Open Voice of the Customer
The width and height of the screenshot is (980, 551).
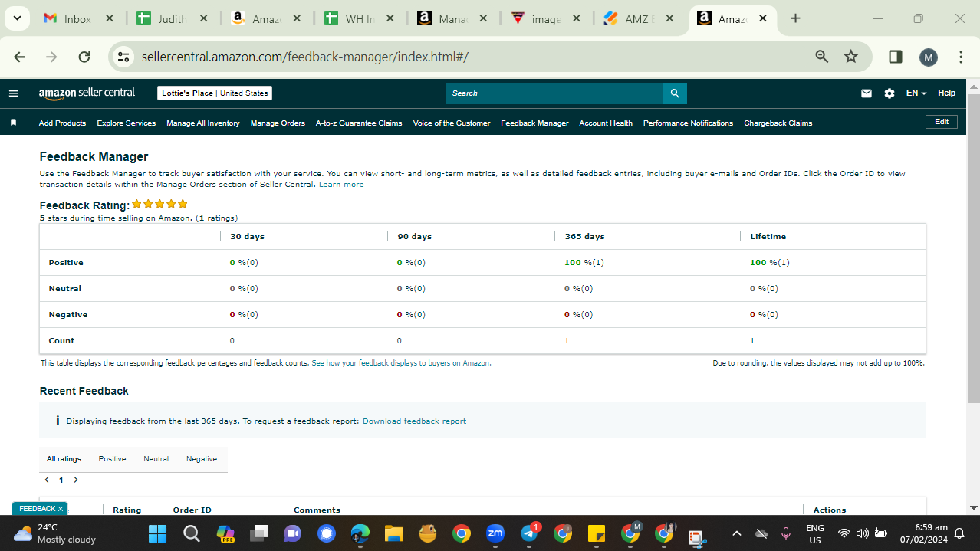[452, 123]
